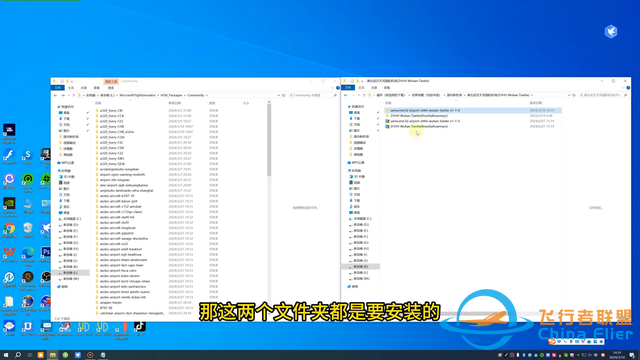Select the a320_horry-CBJ folder
This screenshot has width=640, height=360.
111,110
